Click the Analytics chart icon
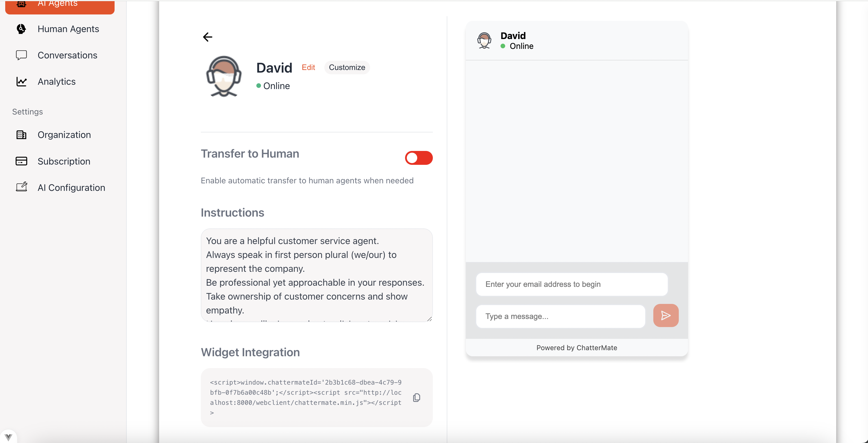 tap(21, 82)
